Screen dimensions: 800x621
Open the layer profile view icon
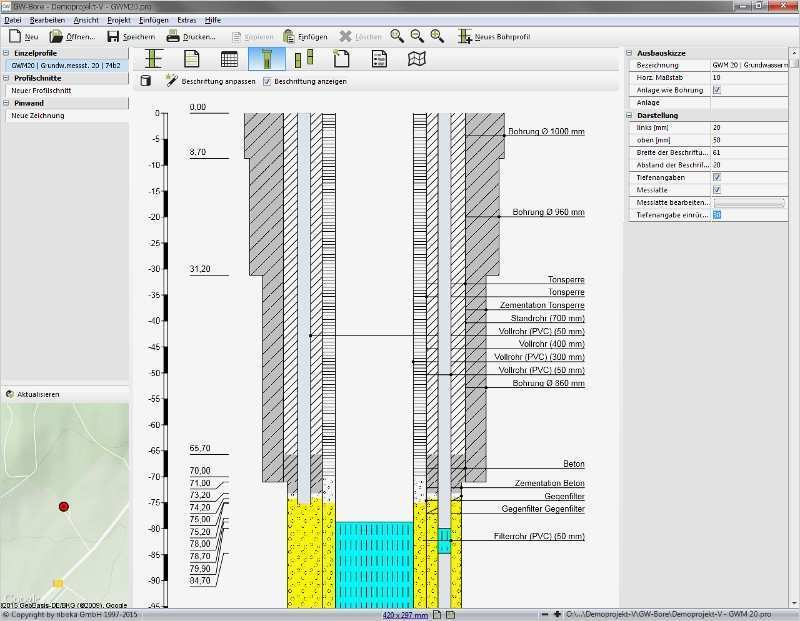pyautogui.click(x=154, y=59)
